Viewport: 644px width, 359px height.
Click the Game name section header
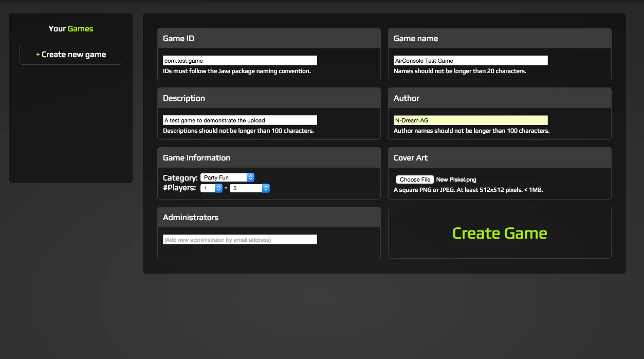coord(500,39)
